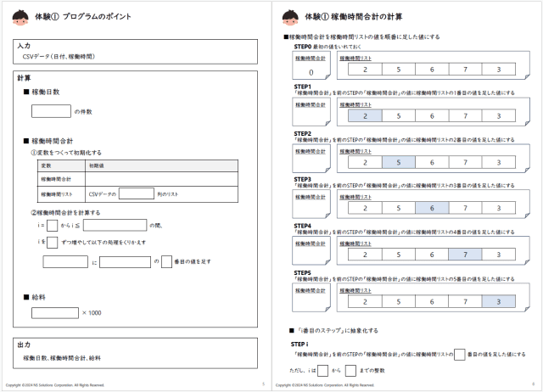This screenshot has width=543, height=392.
Task: Click the wide blank box after から i ≦
Action: coord(115,226)
